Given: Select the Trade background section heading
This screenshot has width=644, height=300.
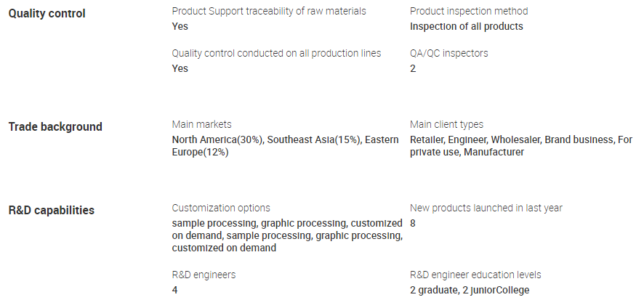Looking at the screenshot, I should [55, 126].
